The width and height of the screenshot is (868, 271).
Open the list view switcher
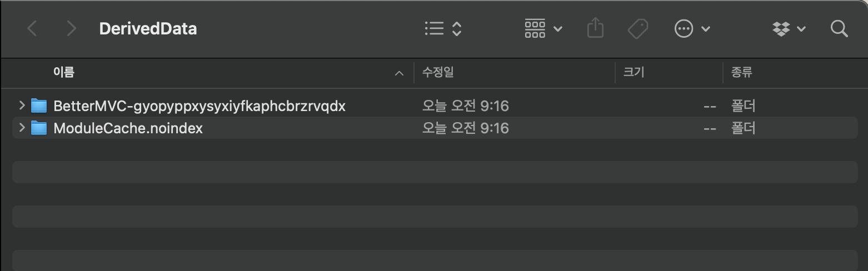click(443, 29)
